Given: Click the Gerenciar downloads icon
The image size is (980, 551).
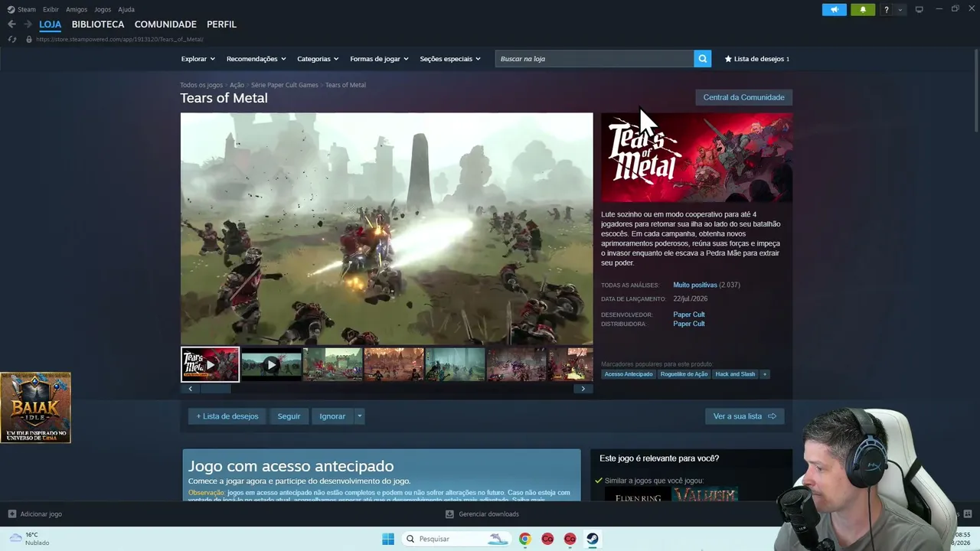Looking at the screenshot, I should pos(449,514).
